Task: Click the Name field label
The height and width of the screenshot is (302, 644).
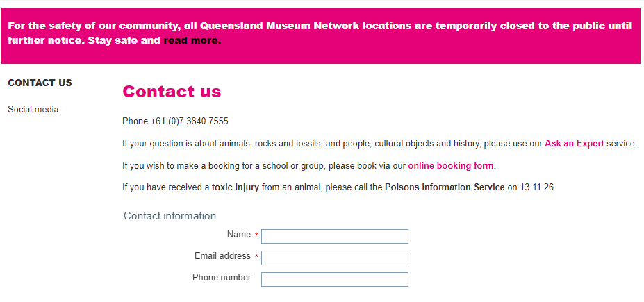Action: point(238,235)
